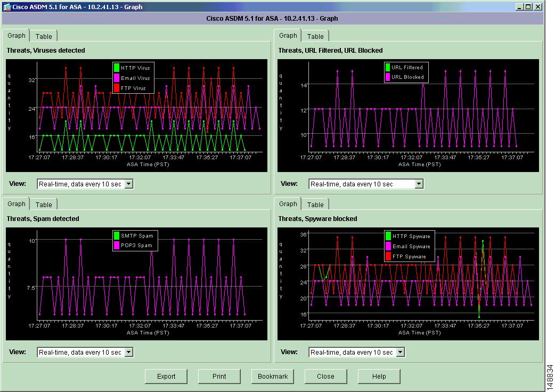The image size is (555, 392).
Task: Click the green SMTP Spam legend swatch
Action: (117, 235)
